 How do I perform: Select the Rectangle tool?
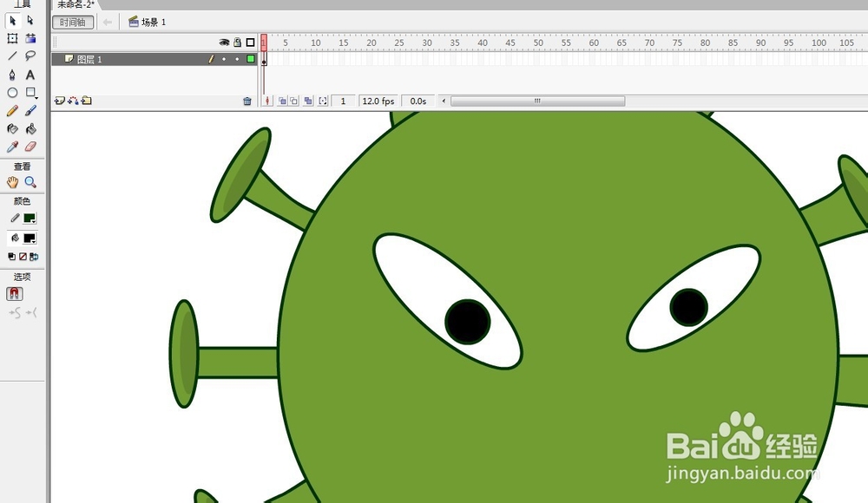point(30,93)
